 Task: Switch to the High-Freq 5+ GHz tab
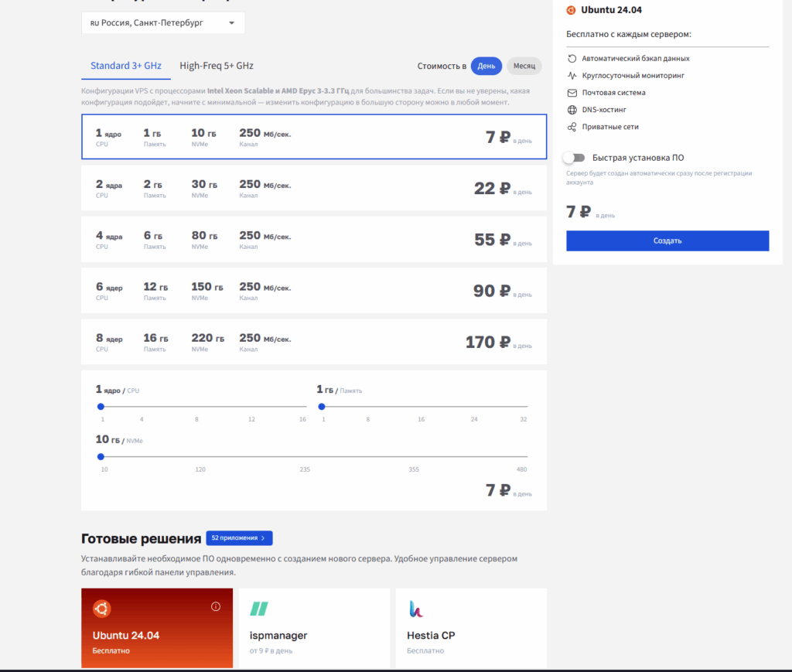217,66
